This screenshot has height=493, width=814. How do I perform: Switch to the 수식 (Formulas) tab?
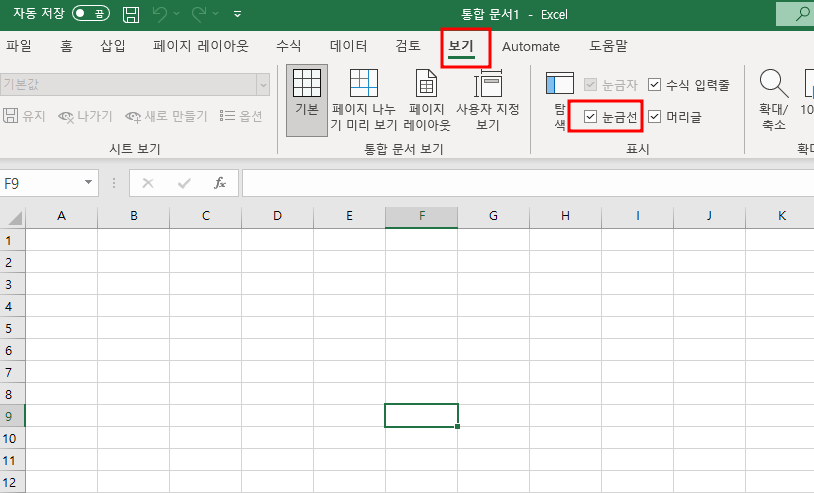[x=289, y=46]
